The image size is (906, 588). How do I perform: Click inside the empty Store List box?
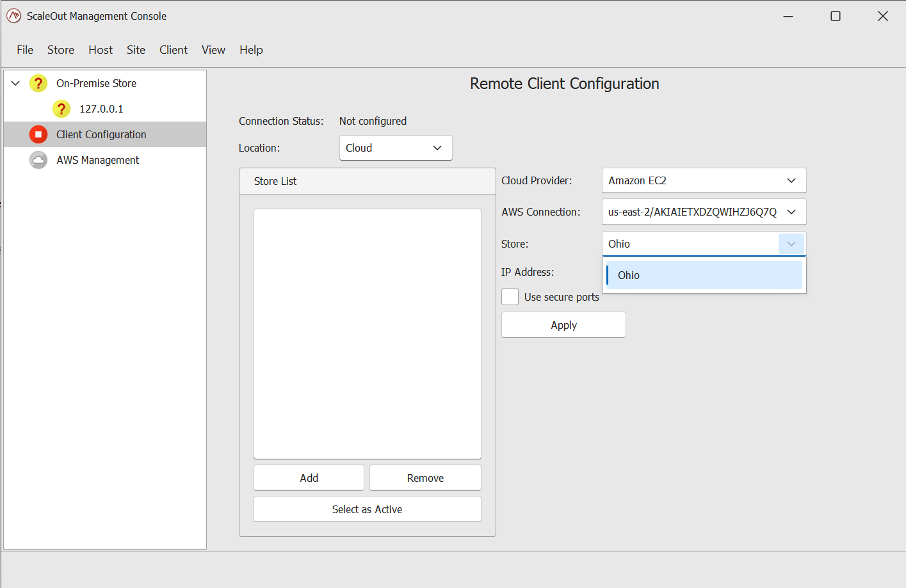coord(368,333)
